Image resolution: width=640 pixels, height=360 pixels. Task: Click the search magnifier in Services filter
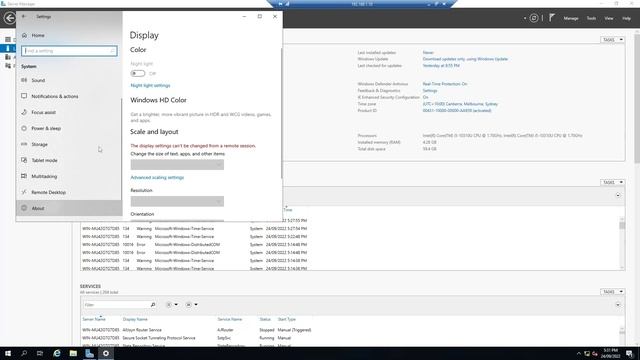pos(153,304)
